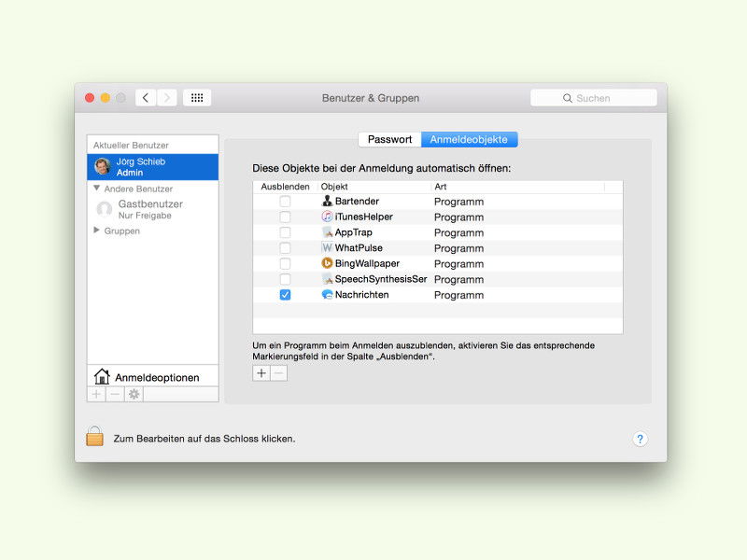Enable hide checkbox for BingWallpaper
Screen dimensions: 747x560
[285, 263]
